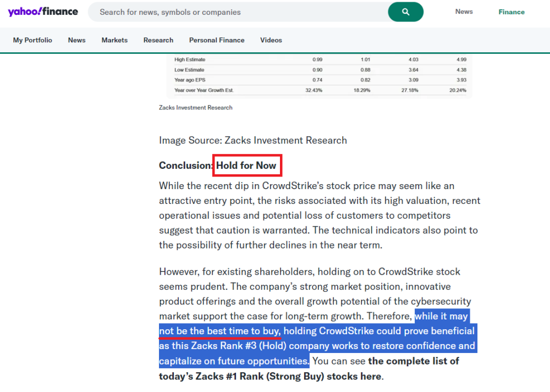Click the paragraph starting 'While the recent dip'
This screenshot has height=392, width=550.
[319, 216]
